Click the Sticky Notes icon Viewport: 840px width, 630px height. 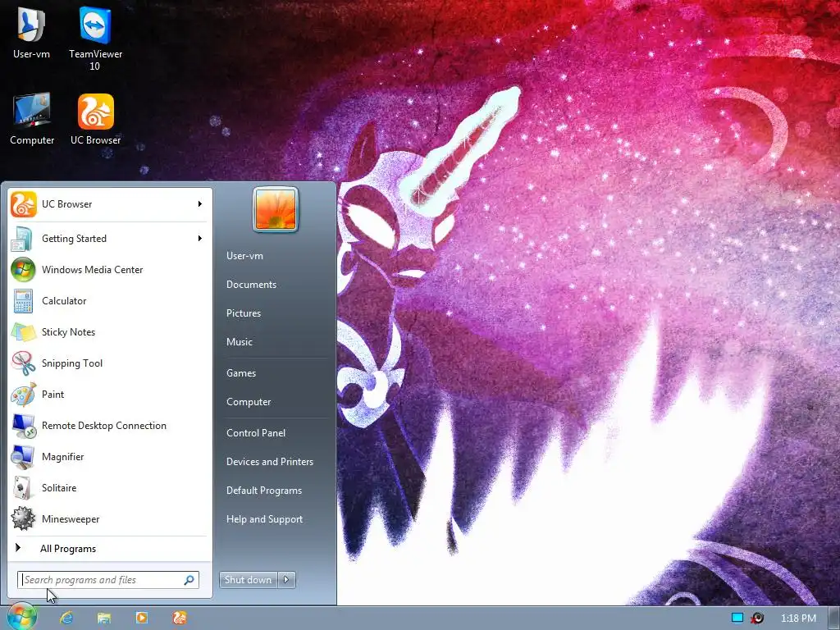click(24, 332)
